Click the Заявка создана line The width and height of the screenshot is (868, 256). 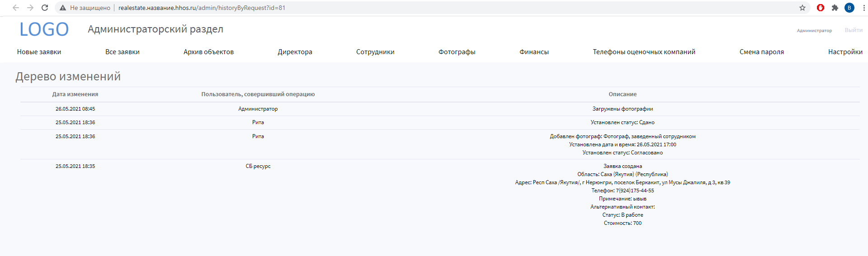point(623,166)
